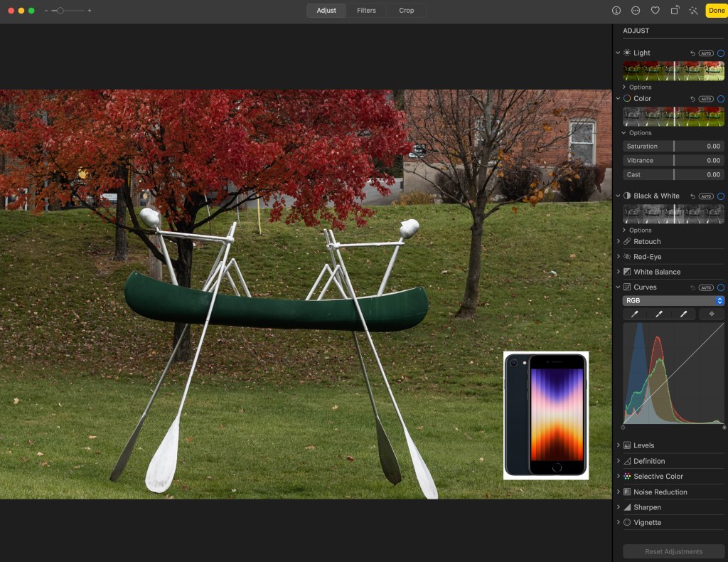
Task: Switch to the Crop tab
Action: tap(407, 11)
